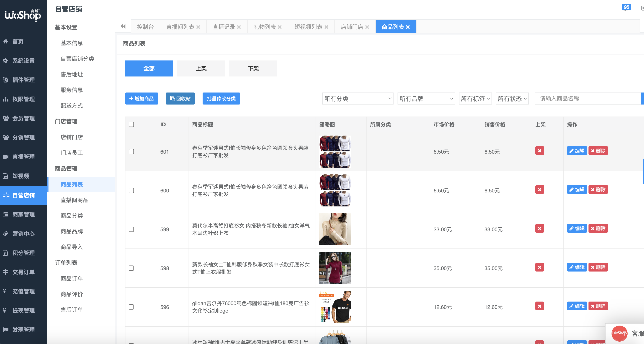Delete product 596
644x344 pixels.
[598, 306]
